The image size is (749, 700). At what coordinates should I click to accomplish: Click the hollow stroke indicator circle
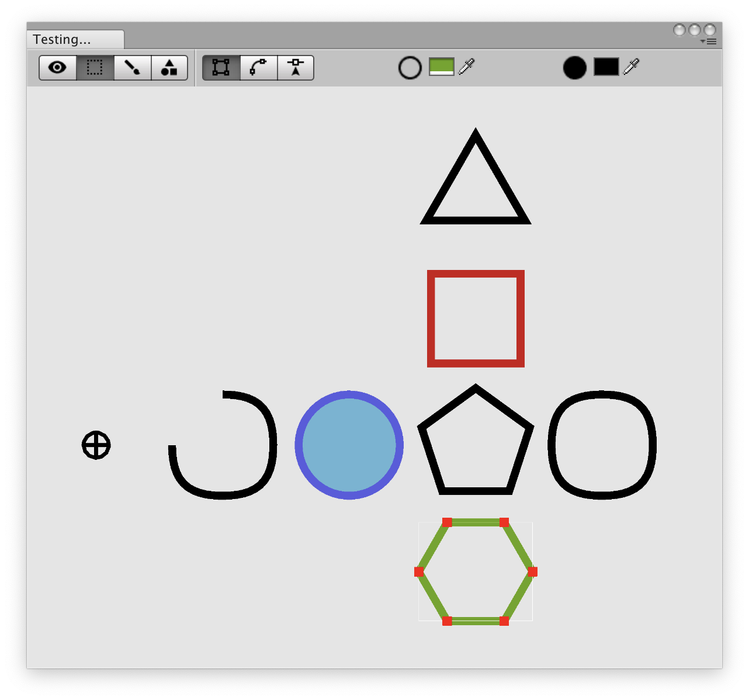pos(410,67)
